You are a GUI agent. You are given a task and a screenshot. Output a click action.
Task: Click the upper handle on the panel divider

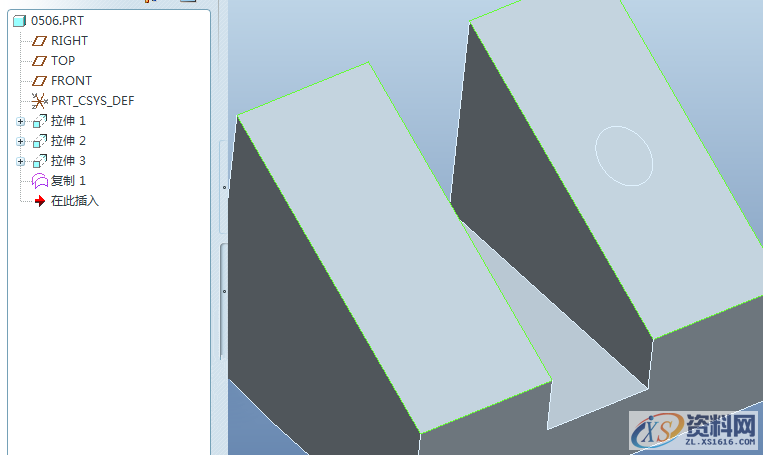click(x=224, y=186)
